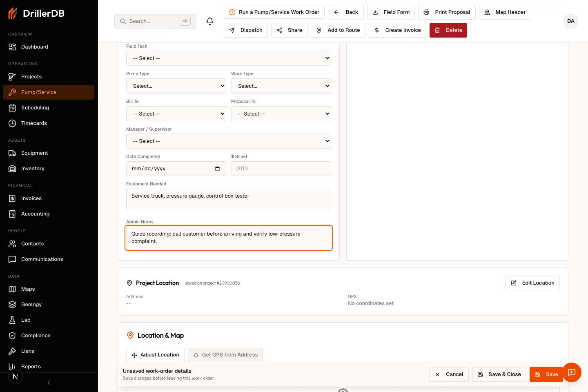This screenshot has width=588, height=392.
Task: Collapse the sidebar with the chevron arrow
Action: pos(49,383)
